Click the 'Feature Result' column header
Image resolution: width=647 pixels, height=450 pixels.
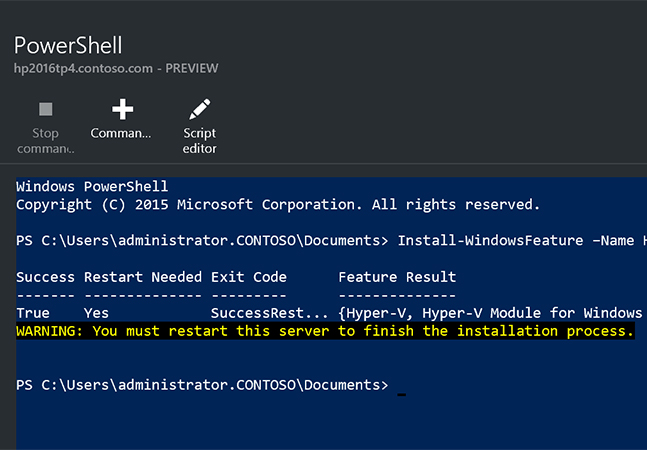click(x=397, y=277)
